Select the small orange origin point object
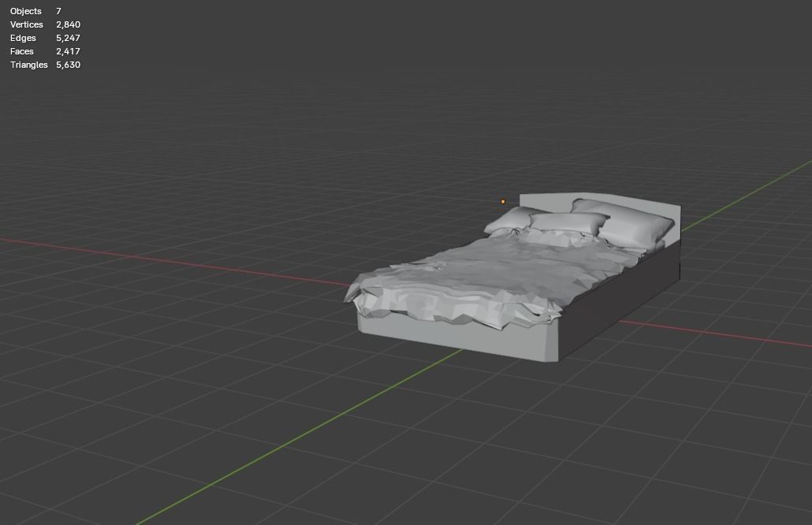Image resolution: width=812 pixels, height=525 pixels. (x=502, y=201)
